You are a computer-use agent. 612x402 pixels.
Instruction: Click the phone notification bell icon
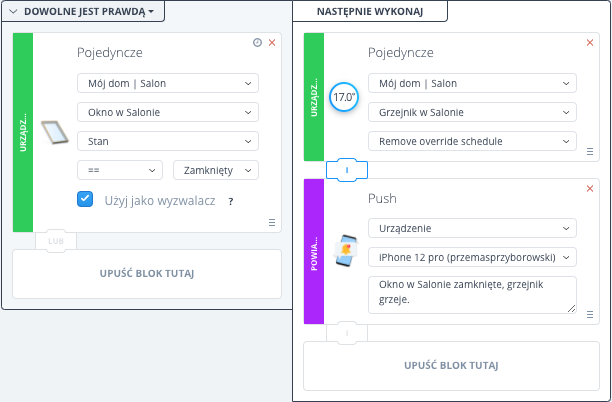tap(346, 251)
